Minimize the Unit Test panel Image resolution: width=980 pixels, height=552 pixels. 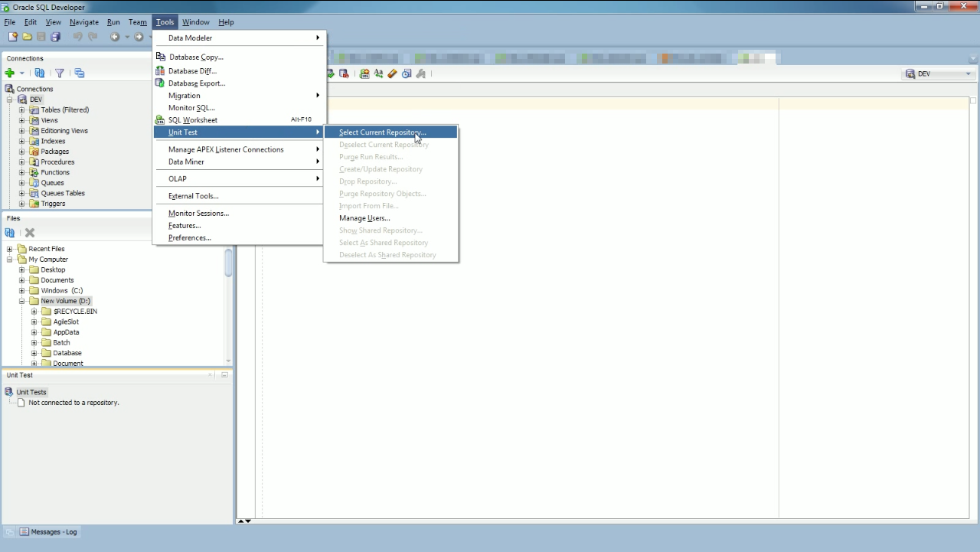(224, 375)
